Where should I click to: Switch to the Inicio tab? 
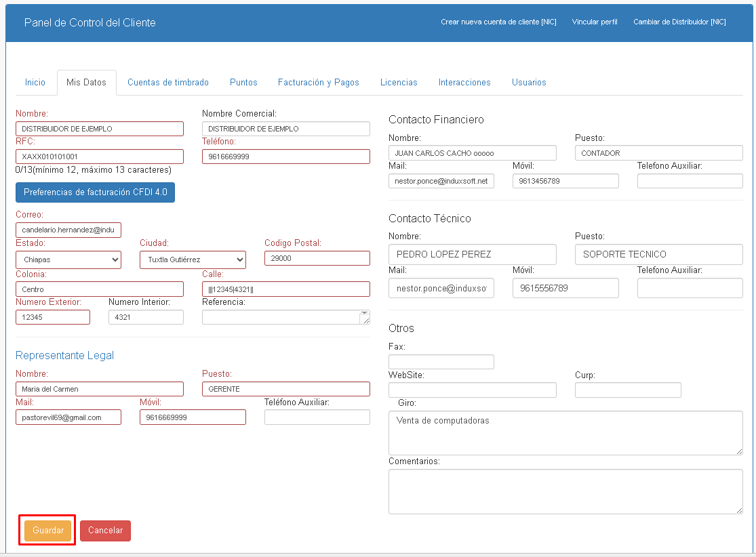click(35, 83)
